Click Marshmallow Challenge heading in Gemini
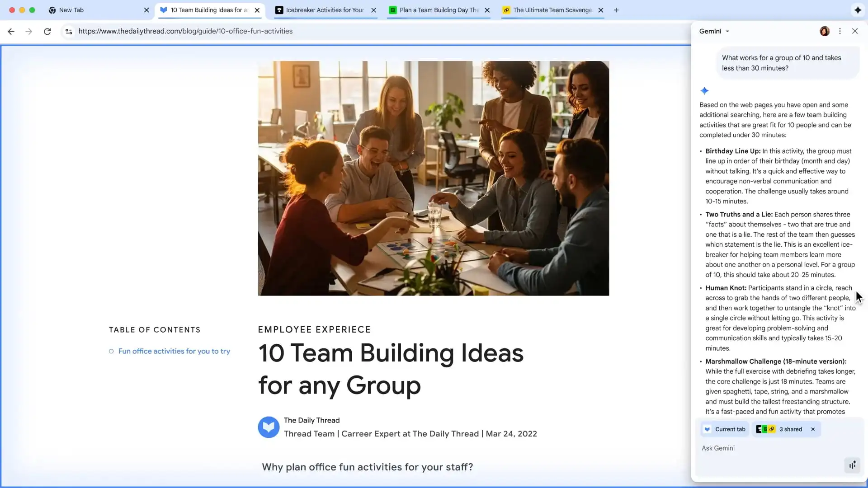The height and width of the screenshot is (488, 868). tap(776, 361)
